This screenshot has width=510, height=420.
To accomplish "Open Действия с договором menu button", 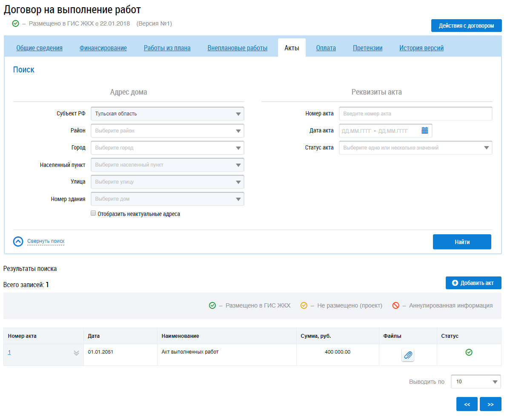I will coord(466,26).
